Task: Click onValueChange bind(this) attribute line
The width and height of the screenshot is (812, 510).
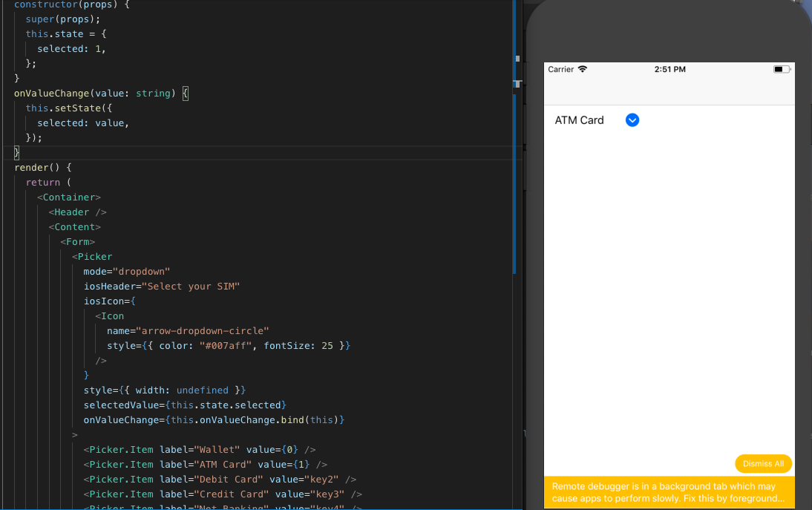Action: (x=214, y=420)
